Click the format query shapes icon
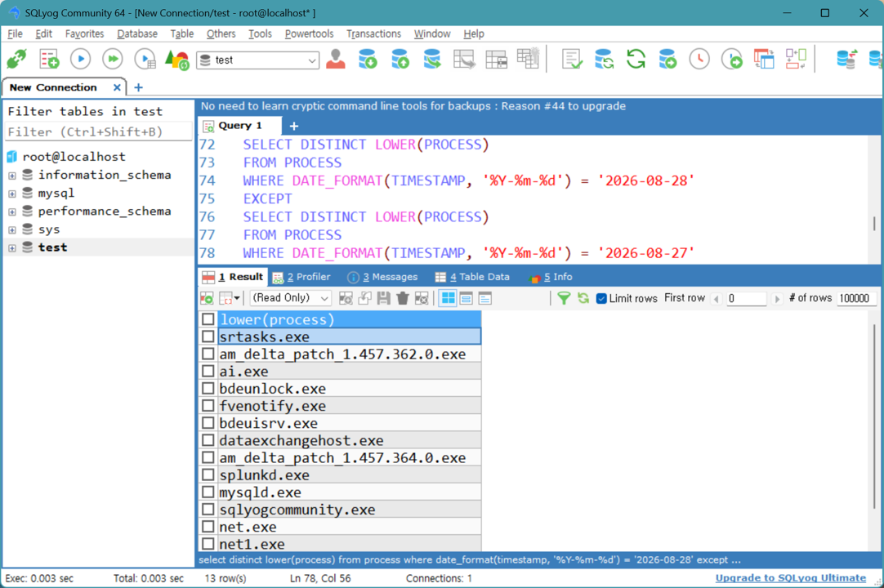This screenshot has width=884, height=588. pos(176,60)
